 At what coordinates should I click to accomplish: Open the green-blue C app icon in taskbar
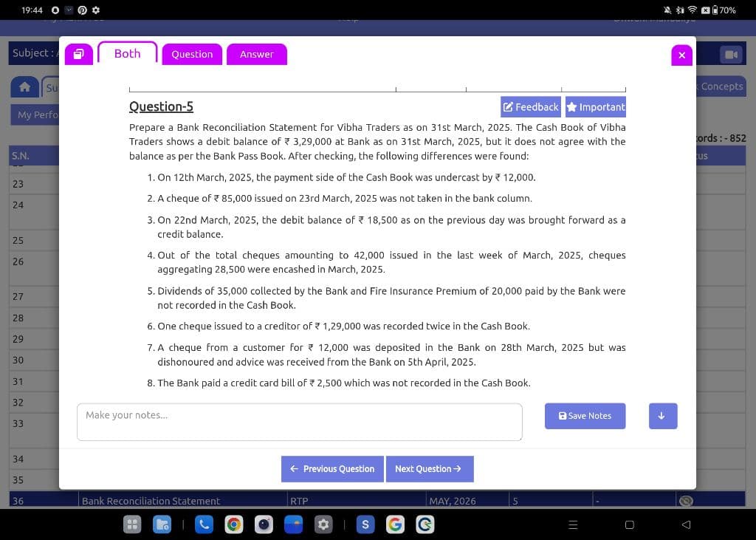425,524
